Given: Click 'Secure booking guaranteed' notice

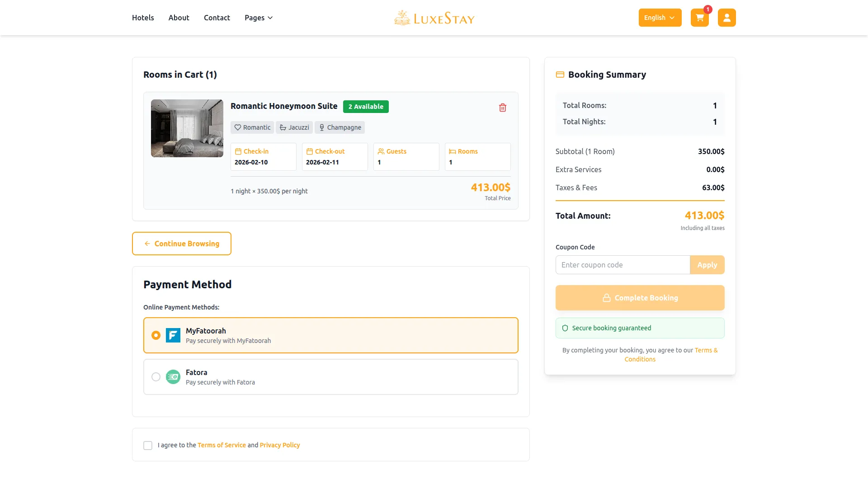Looking at the screenshot, I should pyautogui.click(x=640, y=328).
